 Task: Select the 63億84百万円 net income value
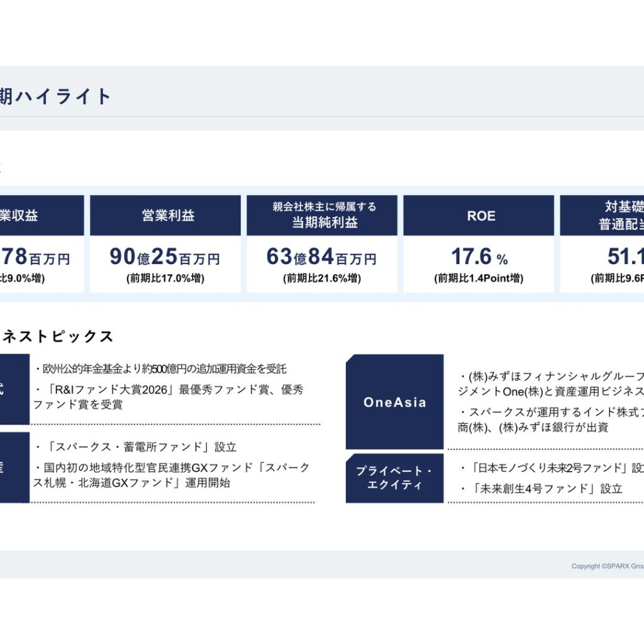pos(321,257)
